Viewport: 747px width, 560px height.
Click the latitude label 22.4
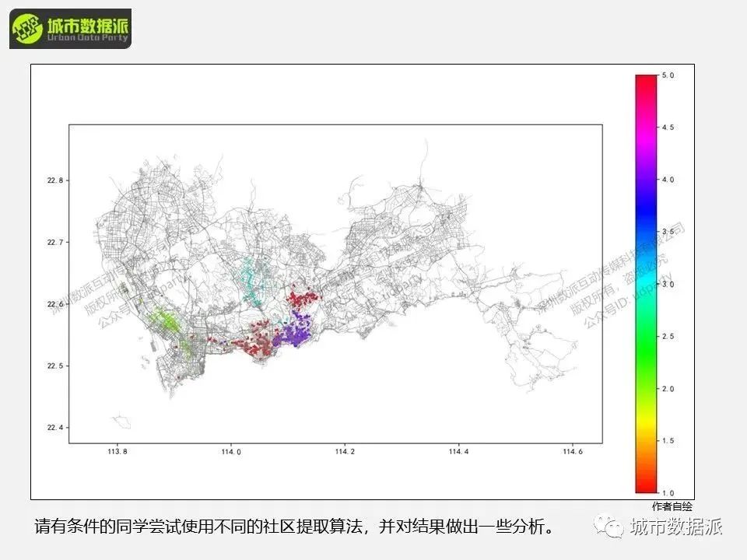tap(54, 428)
